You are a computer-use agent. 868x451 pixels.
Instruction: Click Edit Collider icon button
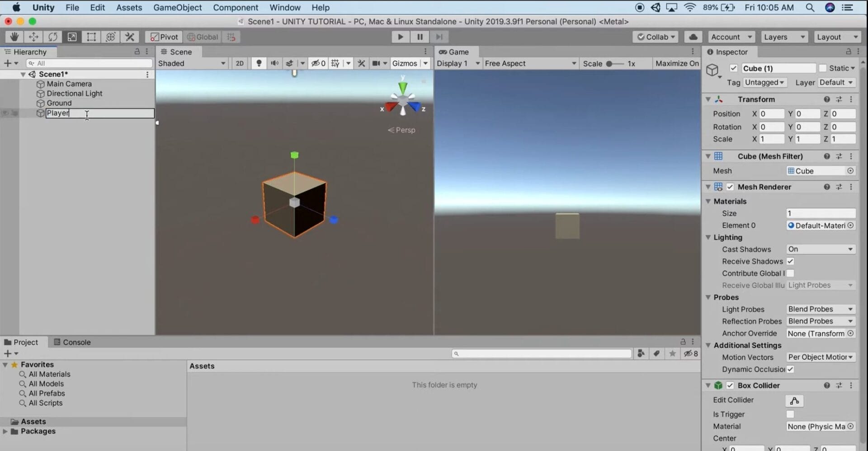coord(794,400)
